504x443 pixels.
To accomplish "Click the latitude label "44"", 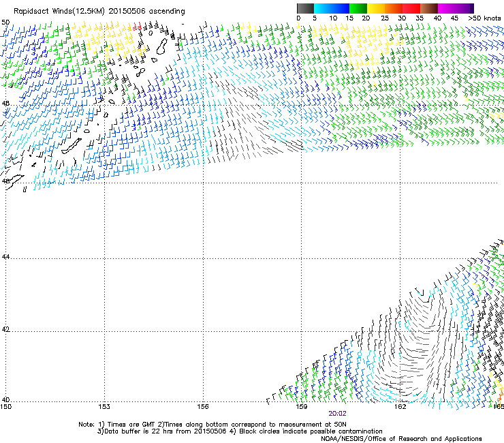I will (5, 257).
